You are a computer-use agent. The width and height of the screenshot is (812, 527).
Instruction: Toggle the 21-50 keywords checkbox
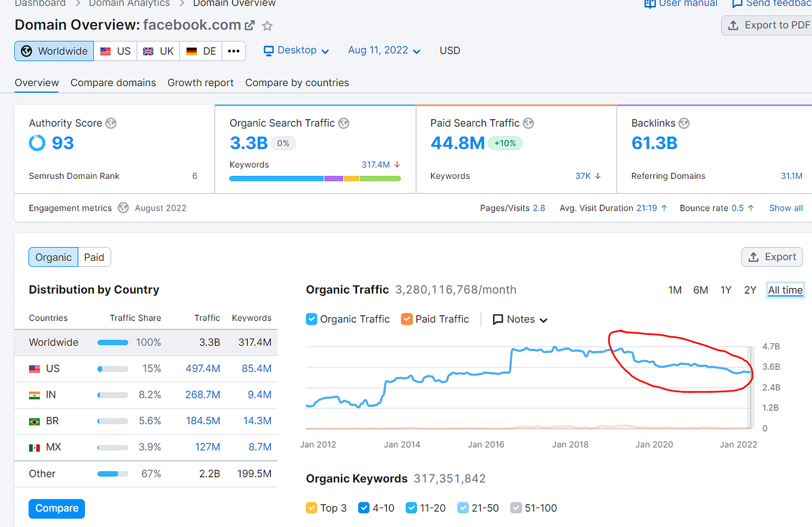pos(463,508)
